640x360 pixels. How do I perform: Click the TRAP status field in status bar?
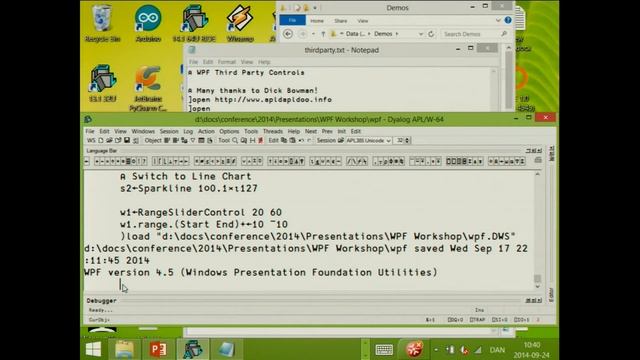pyautogui.click(x=477, y=320)
